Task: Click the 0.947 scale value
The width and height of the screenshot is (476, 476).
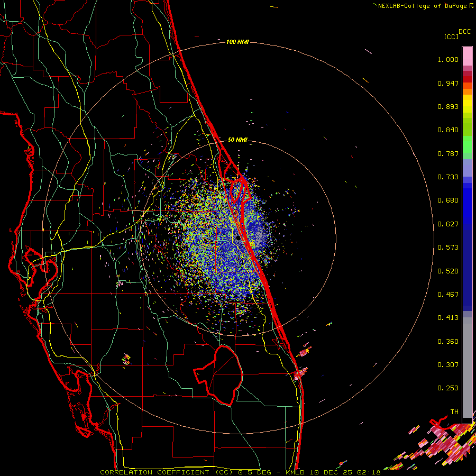Action: tap(448, 83)
